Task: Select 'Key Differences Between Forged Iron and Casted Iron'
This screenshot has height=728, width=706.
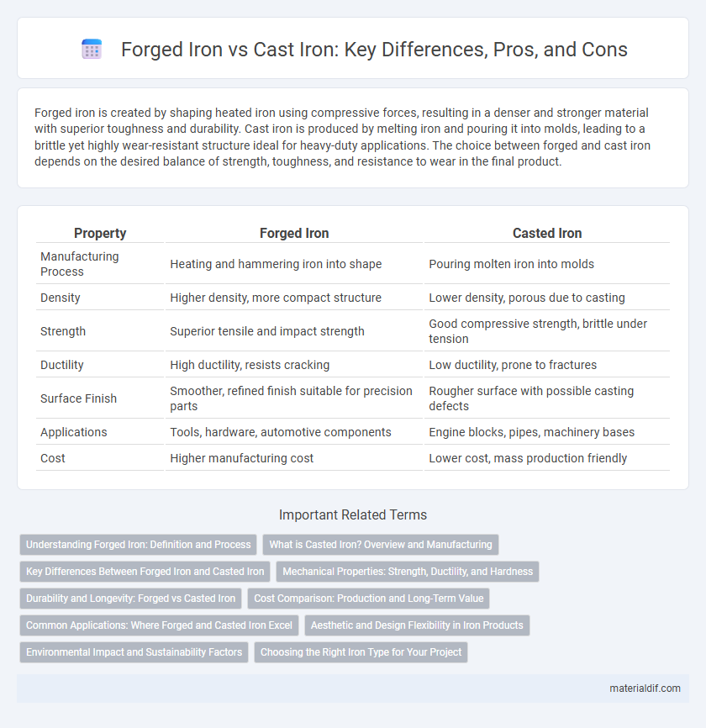Action: tap(145, 572)
